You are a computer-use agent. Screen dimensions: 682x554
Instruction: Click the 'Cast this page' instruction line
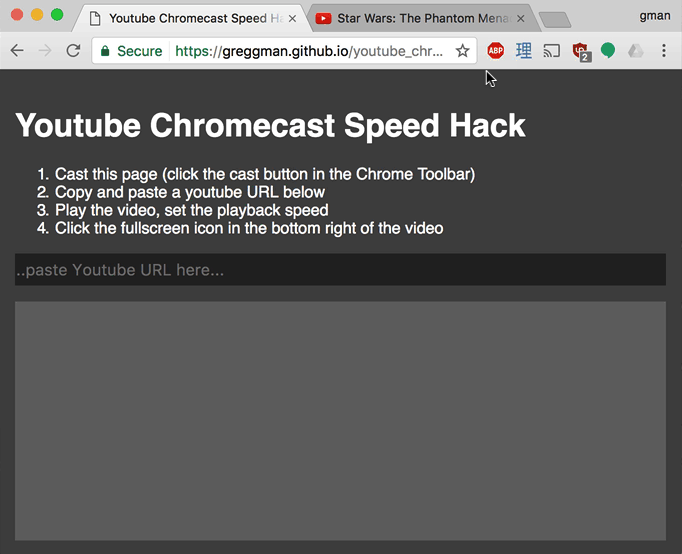[x=265, y=174]
